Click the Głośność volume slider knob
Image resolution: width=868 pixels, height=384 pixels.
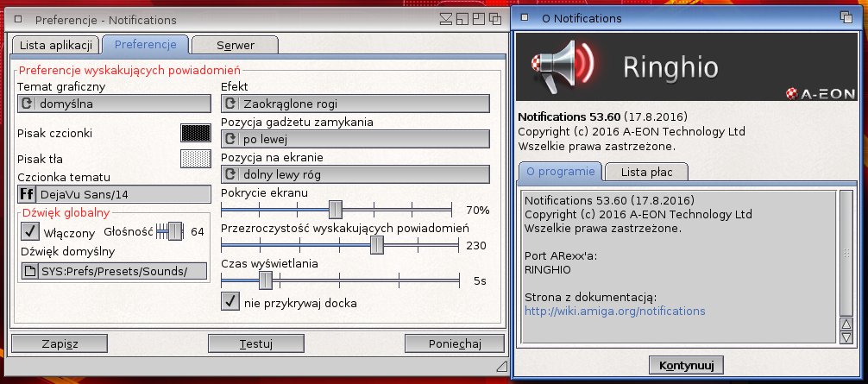pyautogui.click(x=175, y=231)
